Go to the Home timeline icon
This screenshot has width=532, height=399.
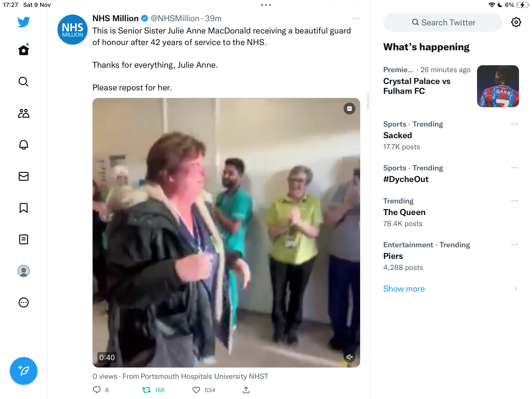tap(24, 50)
